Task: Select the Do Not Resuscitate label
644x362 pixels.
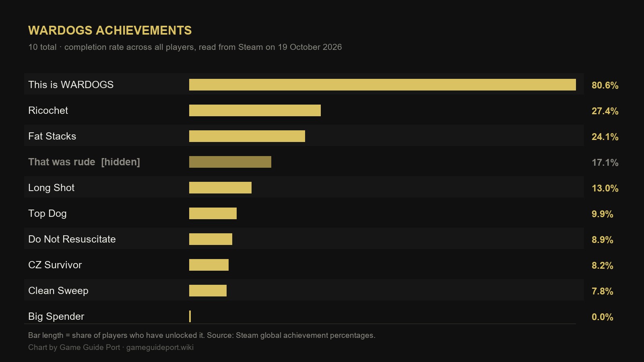Action: [72, 239]
